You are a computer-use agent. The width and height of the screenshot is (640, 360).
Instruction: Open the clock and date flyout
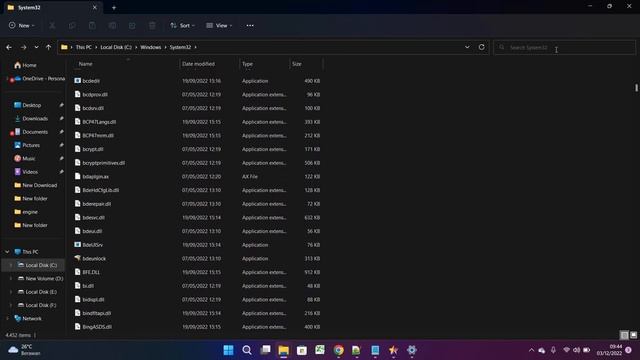point(609,350)
